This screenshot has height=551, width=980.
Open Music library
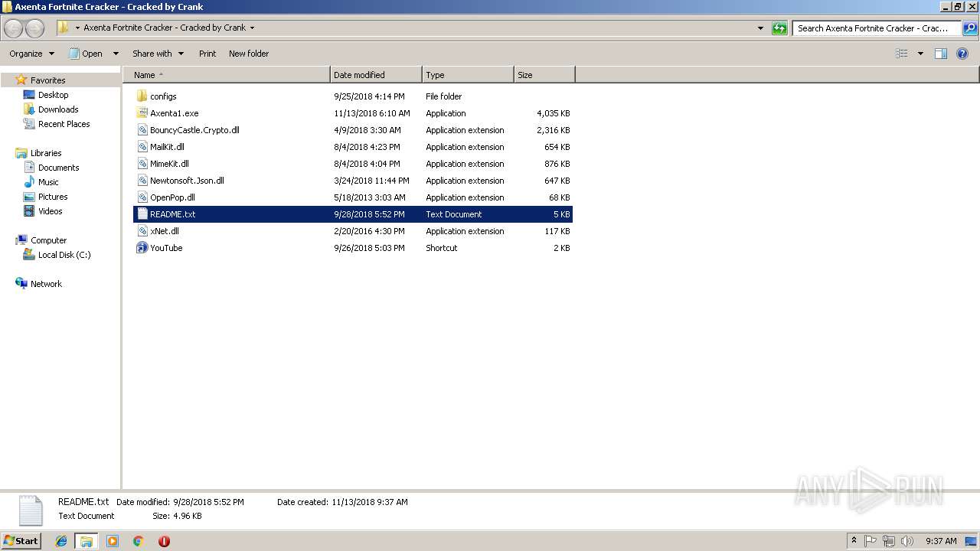click(x=48, y=182)
